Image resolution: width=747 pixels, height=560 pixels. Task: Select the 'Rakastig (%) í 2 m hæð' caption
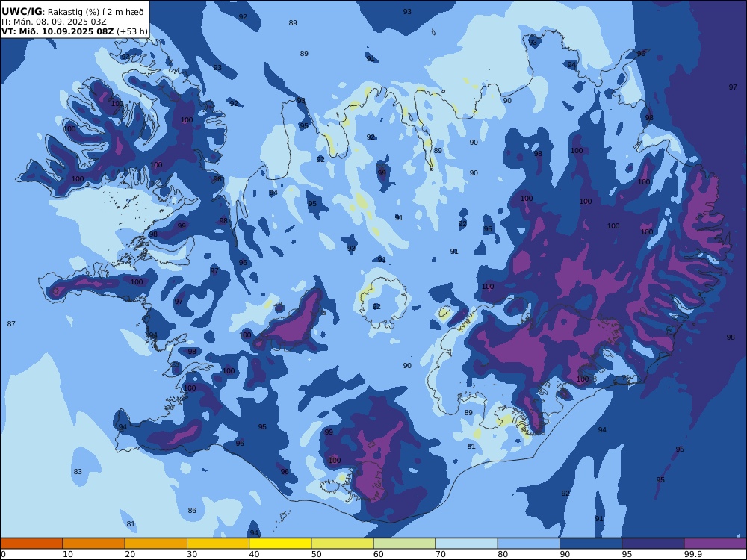pyautogui.click(x=96, y=13)
